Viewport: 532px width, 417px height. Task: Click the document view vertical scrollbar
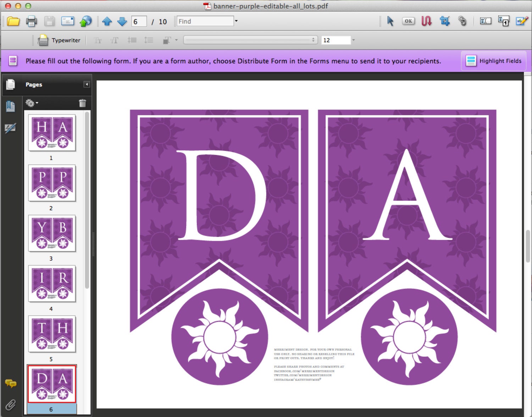point(528,246)
